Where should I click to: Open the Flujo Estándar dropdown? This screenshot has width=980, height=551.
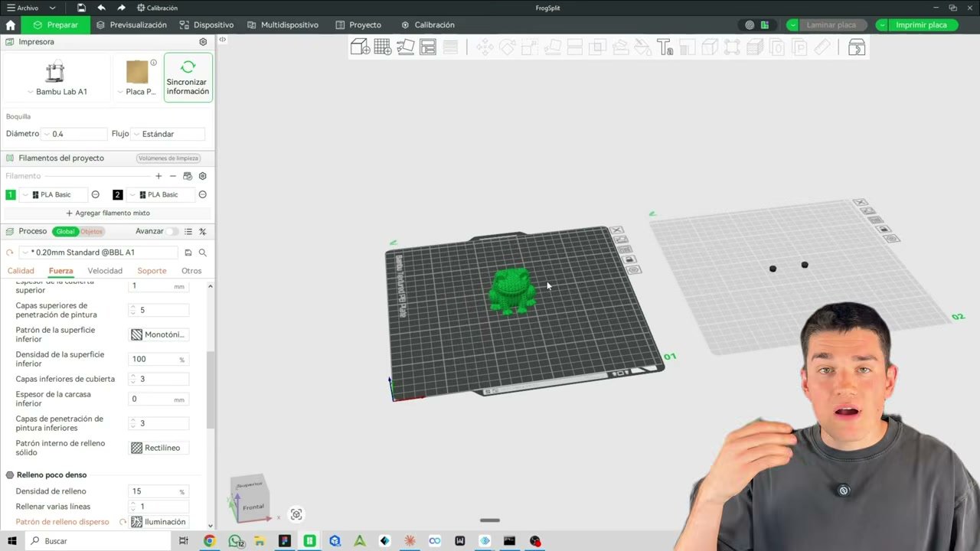tap(168, 134)
